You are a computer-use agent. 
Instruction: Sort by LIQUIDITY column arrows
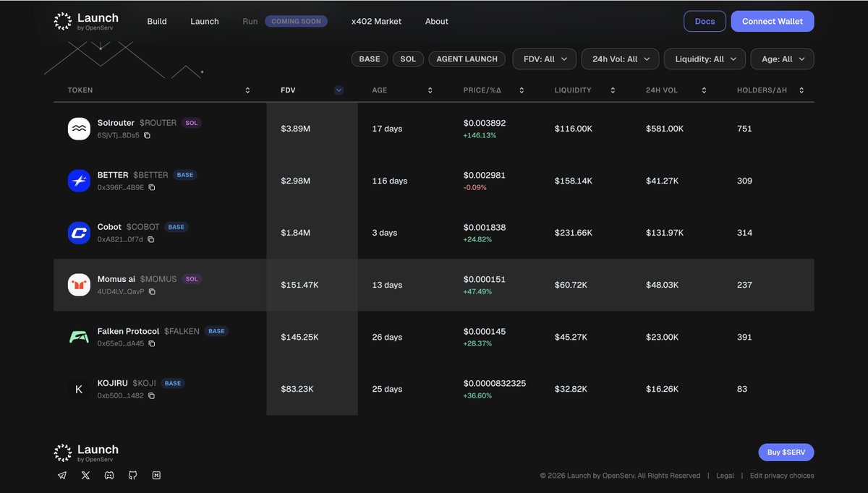pyautogui.click(x=613, y=90)
